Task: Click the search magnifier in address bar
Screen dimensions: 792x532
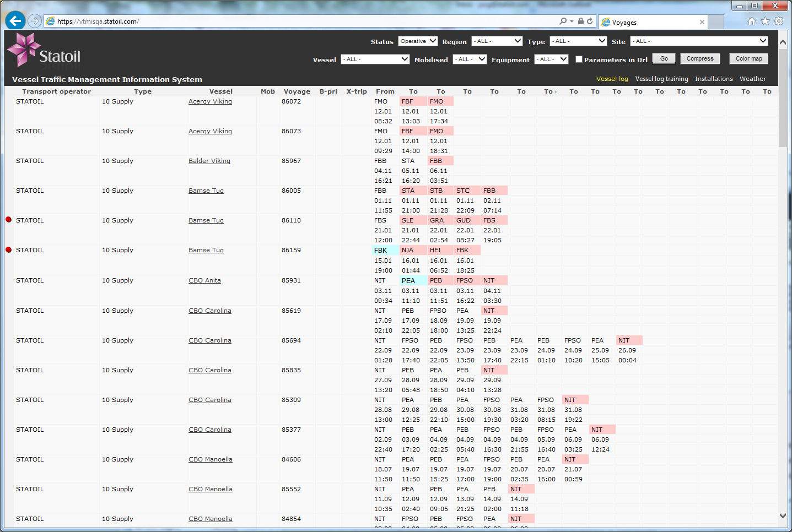Action: [x=563, y=21]
